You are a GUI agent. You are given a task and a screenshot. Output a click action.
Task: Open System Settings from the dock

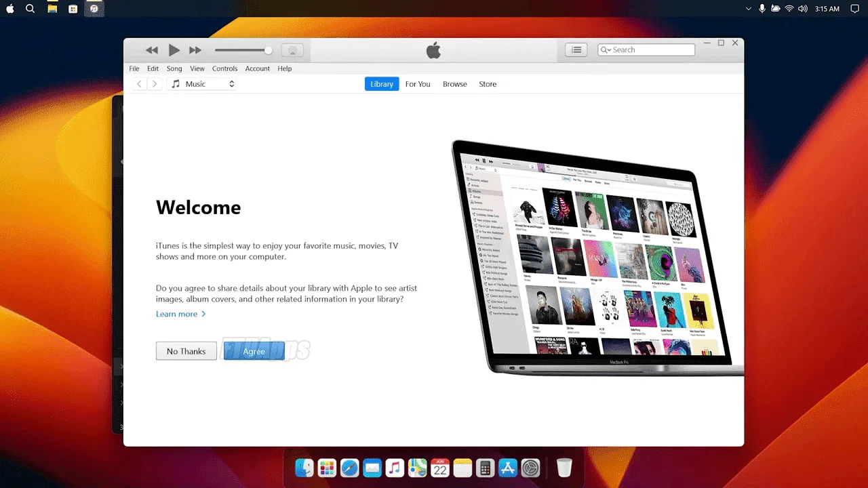(530, 468)
